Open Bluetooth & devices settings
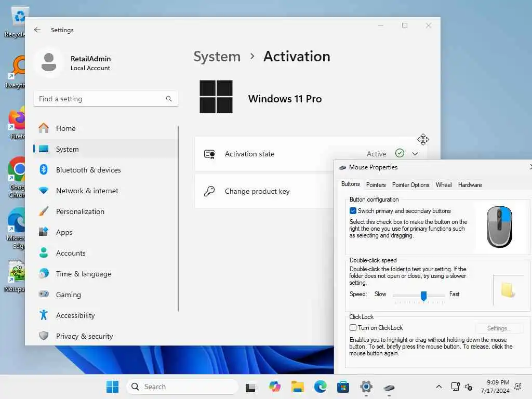The width and height of the screenshot is (532, 399). (x=106, y=170)
